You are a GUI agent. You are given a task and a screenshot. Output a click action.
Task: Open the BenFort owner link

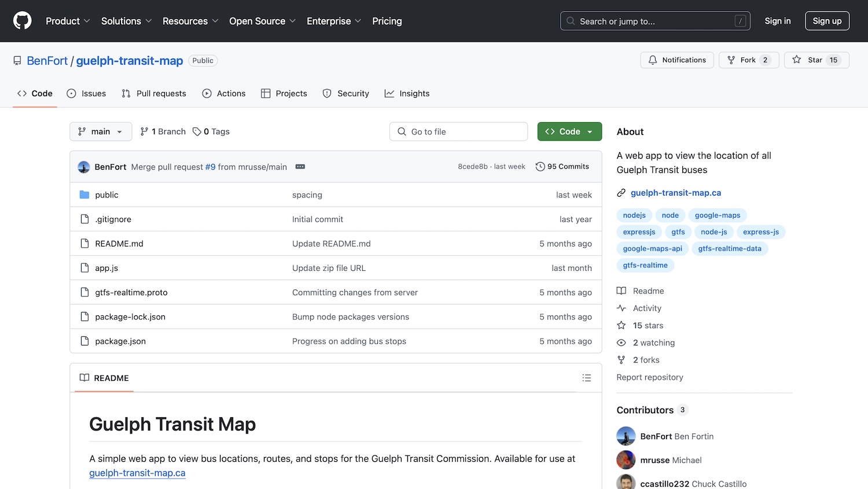(x=47, y=61)
